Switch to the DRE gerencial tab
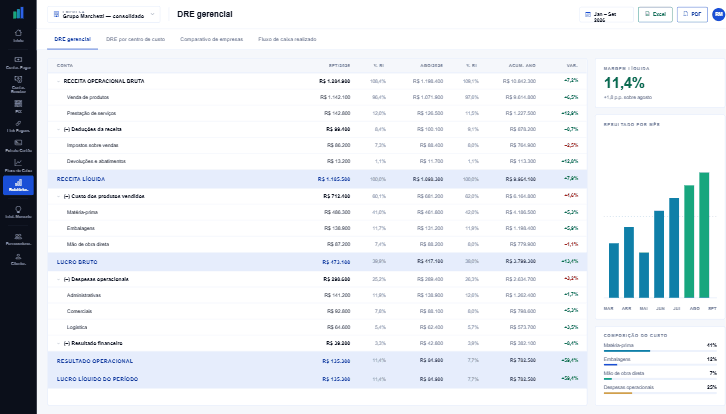The height and width of the screenshot is (414, 726). (73, 39)
